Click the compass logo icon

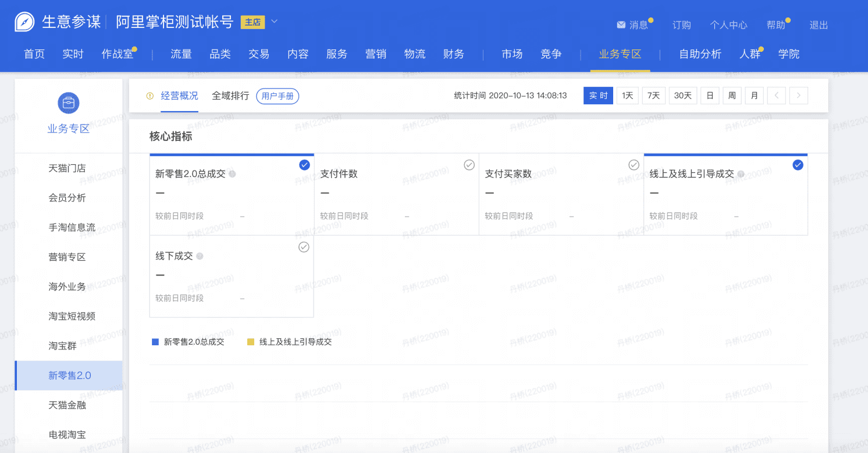[x=24, y=22]
